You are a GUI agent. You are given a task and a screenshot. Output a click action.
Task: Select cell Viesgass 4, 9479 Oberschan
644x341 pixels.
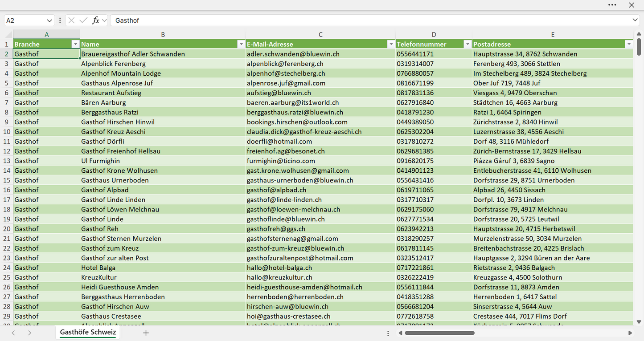(x=553, y=93)
